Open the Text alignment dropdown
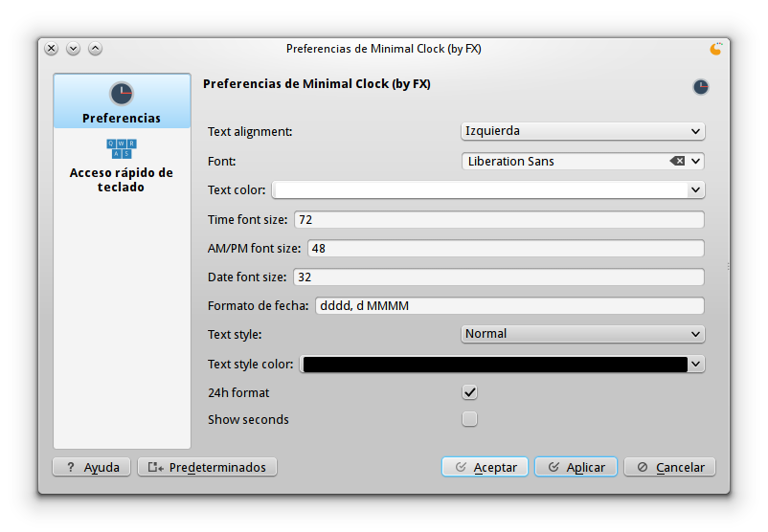Screen dimensions: 768x532 (582, 131)
